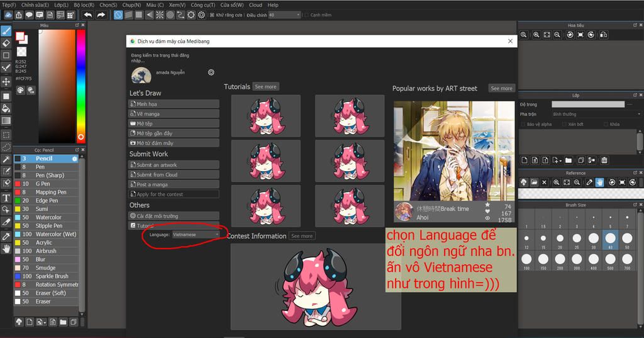Select hand tool in Reference panel

(599, 182)
